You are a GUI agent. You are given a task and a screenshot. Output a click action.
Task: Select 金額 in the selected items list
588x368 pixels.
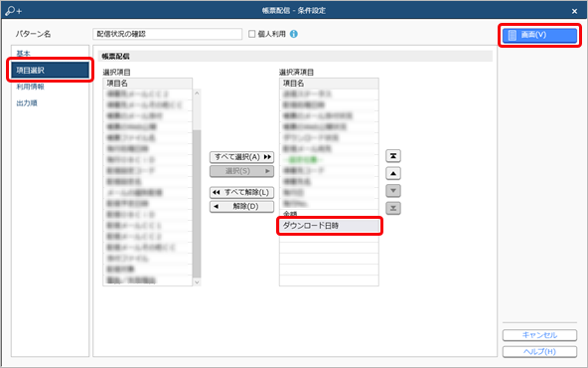[x=329, y=215]
